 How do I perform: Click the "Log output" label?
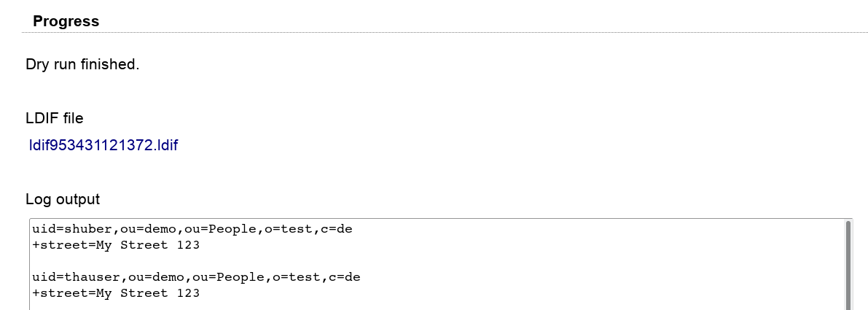pos(63,198)
